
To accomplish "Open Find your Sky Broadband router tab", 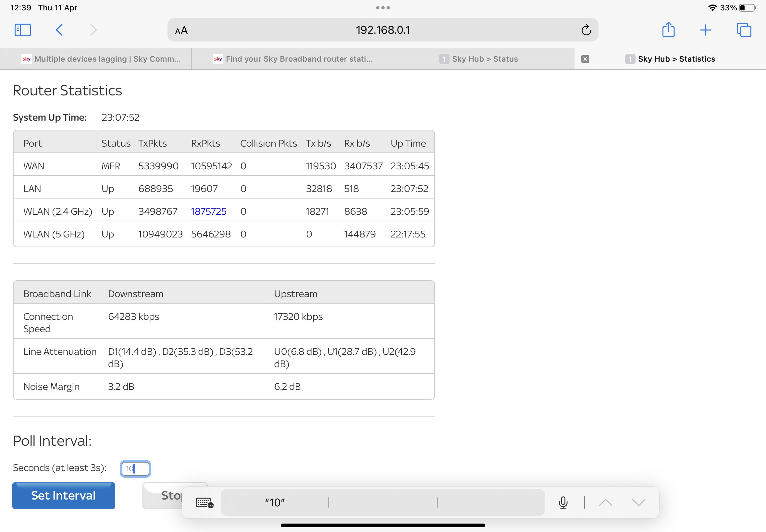I will (x=293, y=59).
